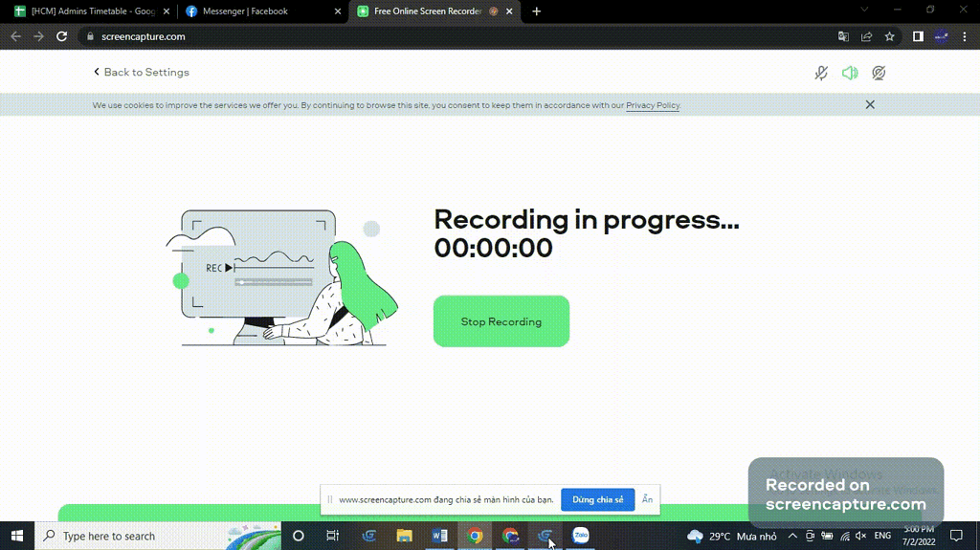Switch to the Messenger | Facebook tab
This screenshot has width=980, height=550.
tap(258, 11)
